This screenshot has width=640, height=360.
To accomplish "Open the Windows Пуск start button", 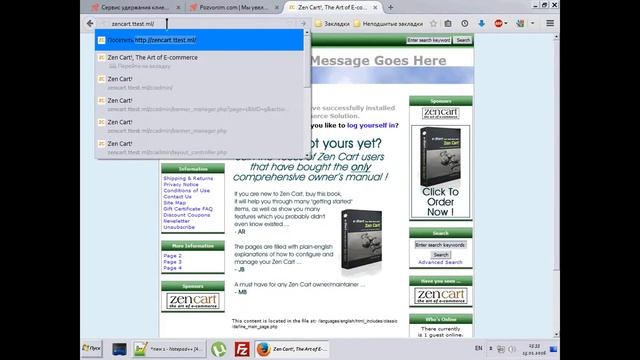I will pos(92,349).
